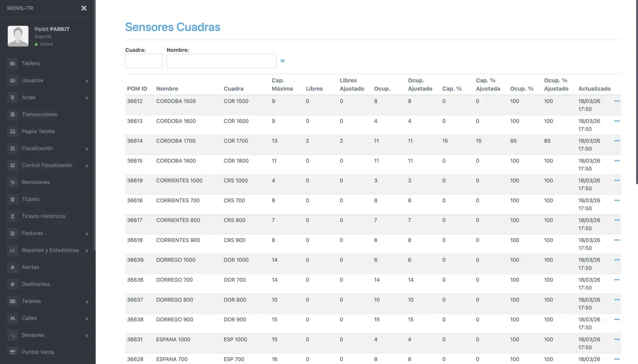Open row actions for ESPANA 1000

coord(617,339)
